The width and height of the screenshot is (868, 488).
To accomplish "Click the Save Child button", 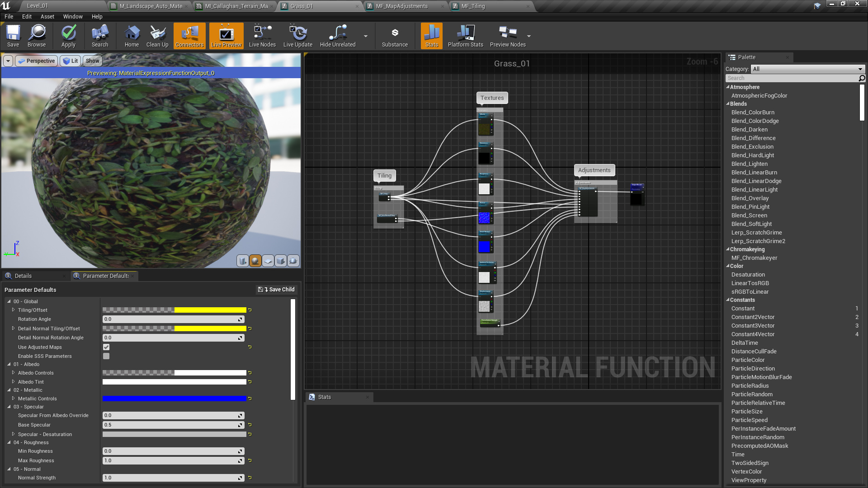I will [276, 290].
